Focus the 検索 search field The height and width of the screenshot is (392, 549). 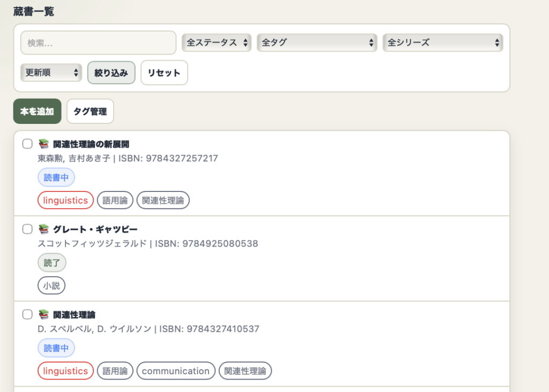click(x=98, y=42)
